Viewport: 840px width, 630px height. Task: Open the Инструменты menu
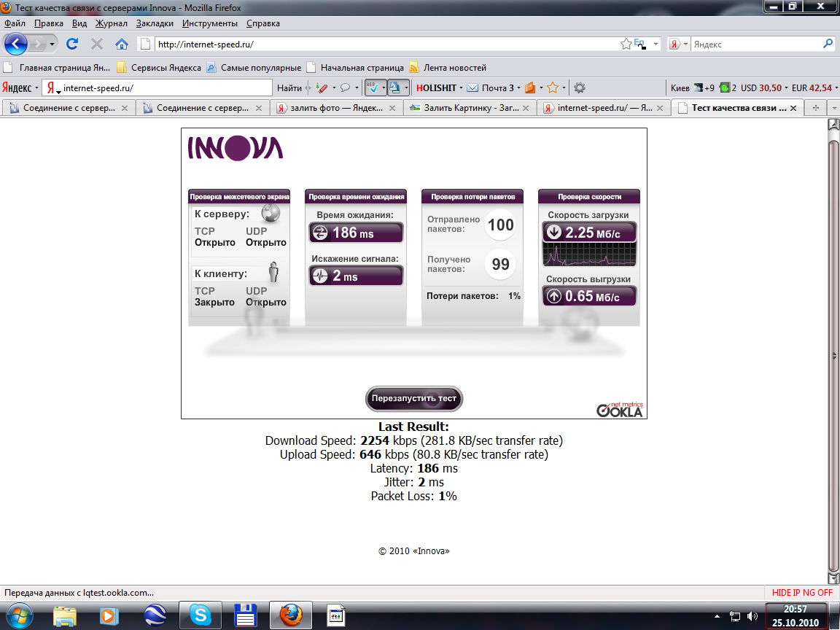[210, 23]
